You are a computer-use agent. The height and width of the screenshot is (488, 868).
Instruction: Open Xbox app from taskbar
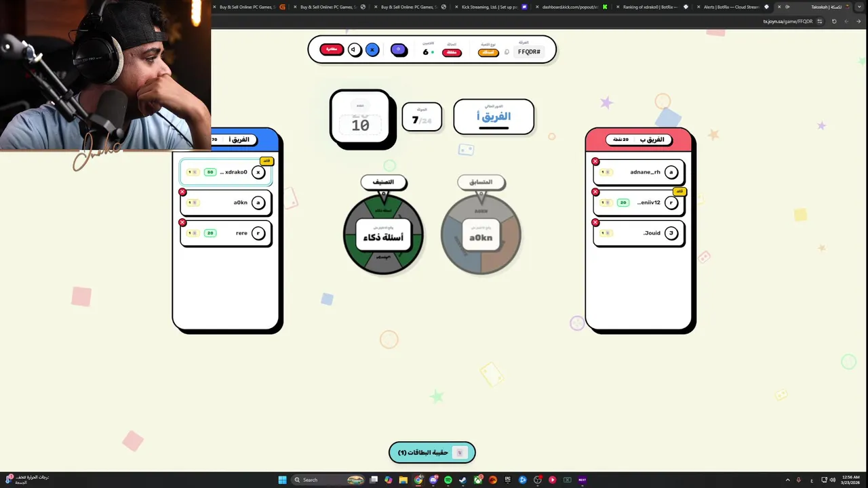478,480
